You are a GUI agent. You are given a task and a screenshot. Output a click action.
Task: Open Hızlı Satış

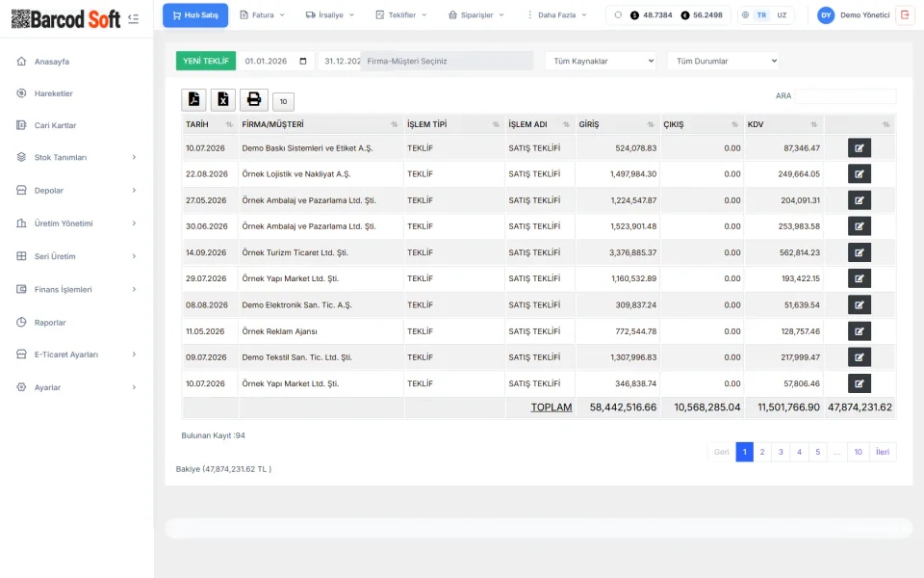tap(195, 15)
